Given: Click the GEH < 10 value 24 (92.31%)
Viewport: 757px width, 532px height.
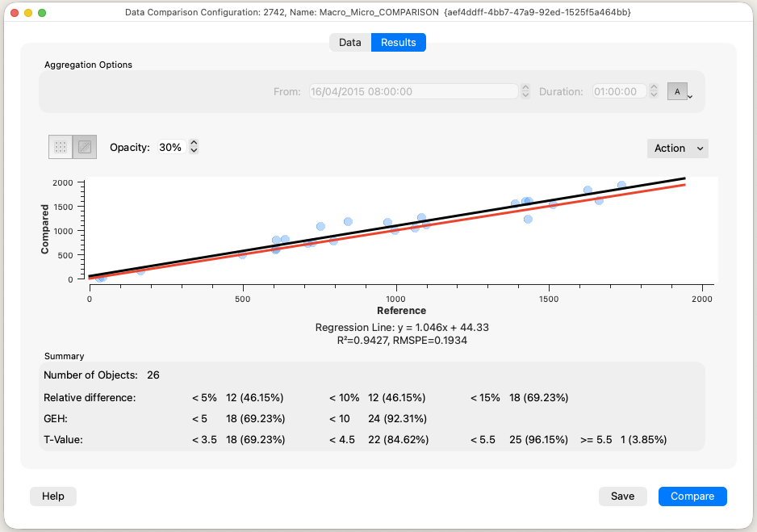Looking at the screenshot, I should pos(397,418).
